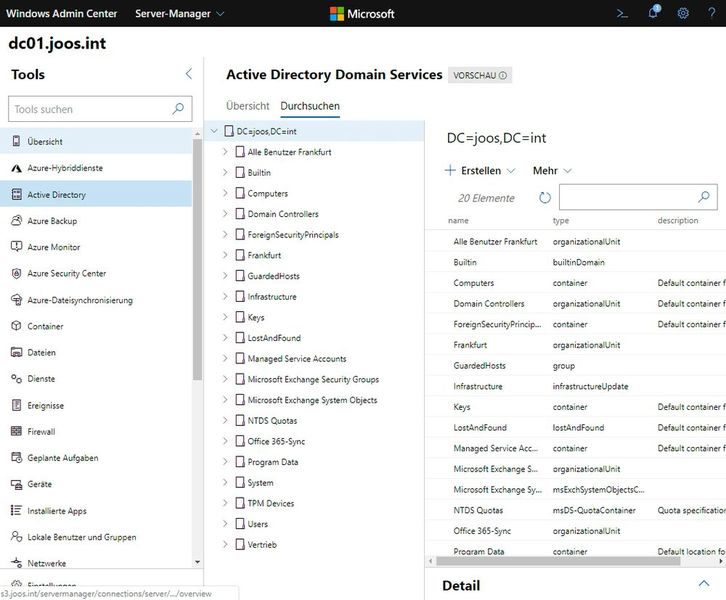Select the Installierte Apps icon

[16, 511]
